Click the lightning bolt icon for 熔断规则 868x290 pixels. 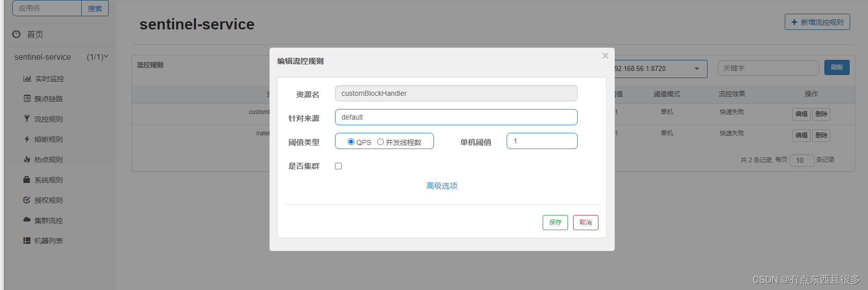coord(27,139)
